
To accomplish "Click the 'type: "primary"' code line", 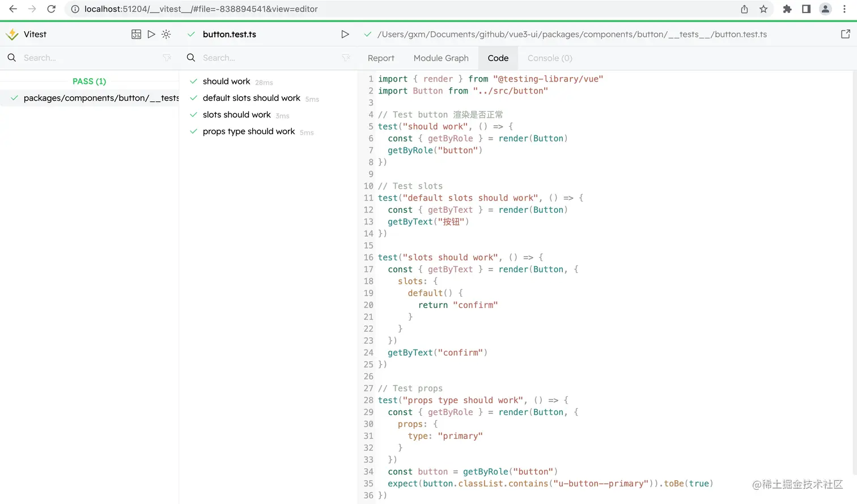I will (446, 436).
